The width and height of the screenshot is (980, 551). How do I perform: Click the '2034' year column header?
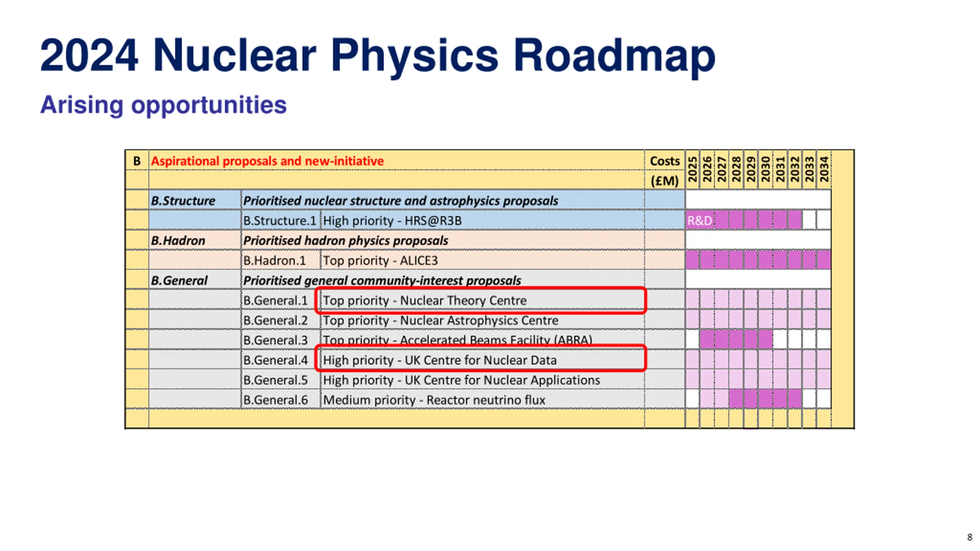(x=824, y=169)
